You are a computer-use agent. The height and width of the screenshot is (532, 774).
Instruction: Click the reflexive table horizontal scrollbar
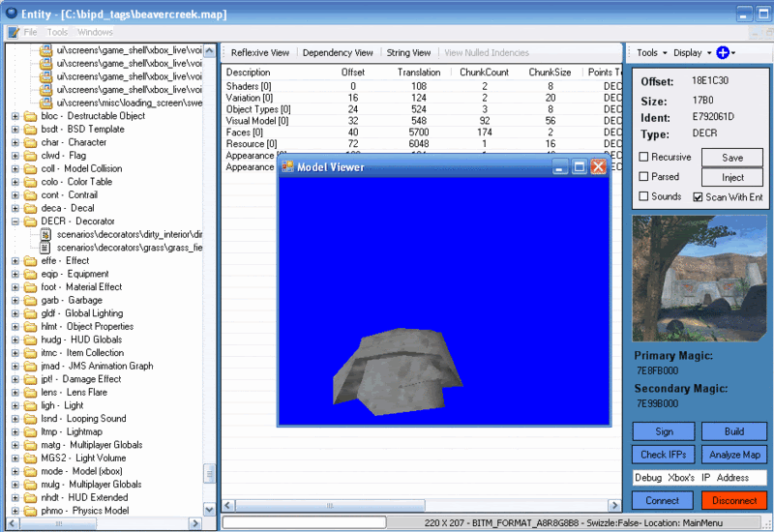pos(330,506)
